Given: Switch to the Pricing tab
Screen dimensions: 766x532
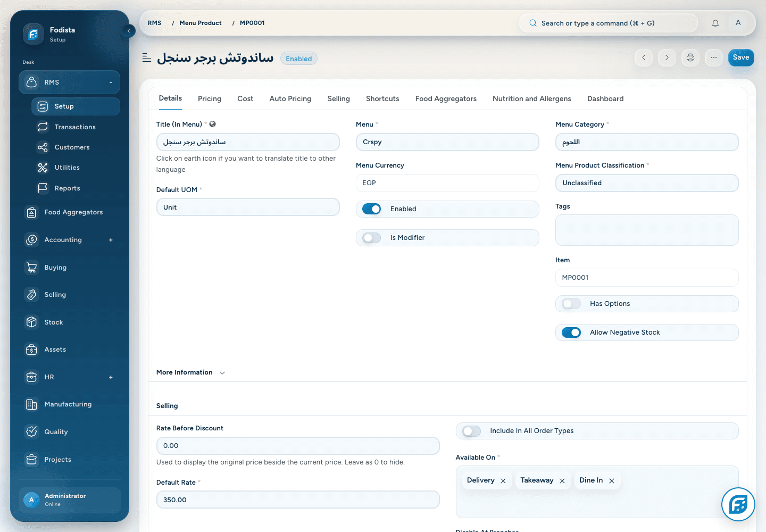Looking at the screenshot, I should pos(210,98).
